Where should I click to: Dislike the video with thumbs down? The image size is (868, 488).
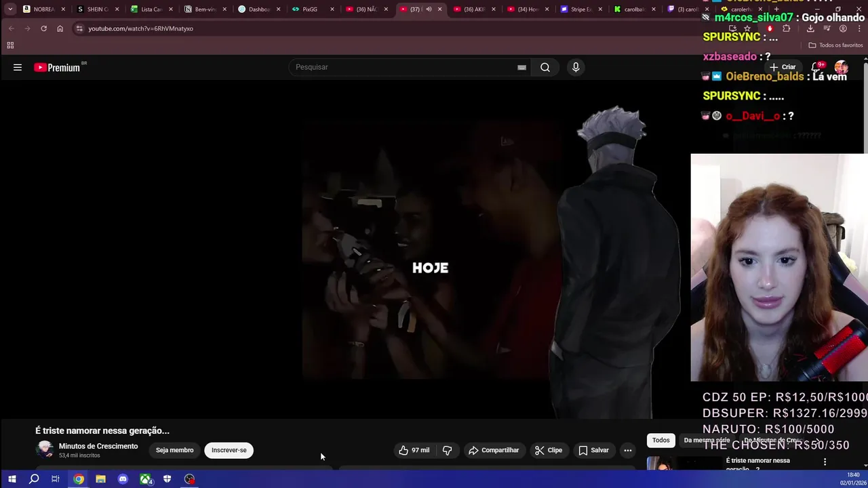(447, 450)
